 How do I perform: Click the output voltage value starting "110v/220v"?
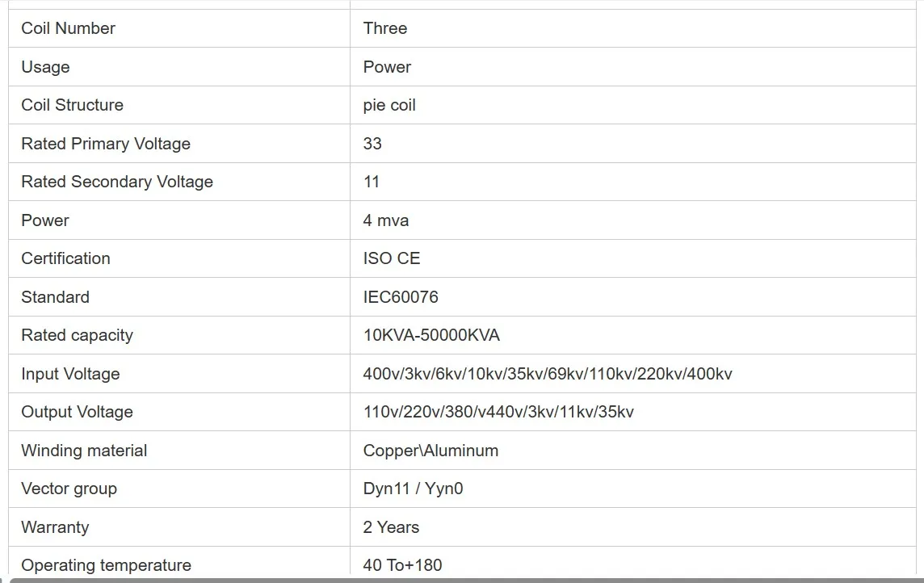[498, 412]
